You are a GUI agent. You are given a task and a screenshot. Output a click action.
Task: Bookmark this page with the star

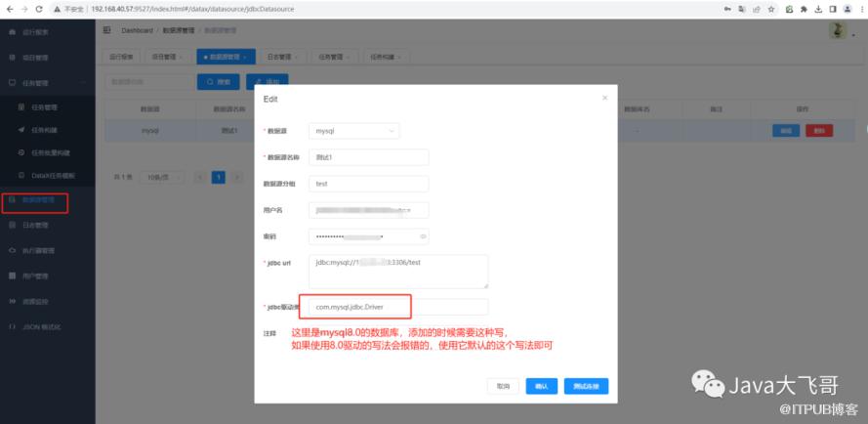coord(771,10)
